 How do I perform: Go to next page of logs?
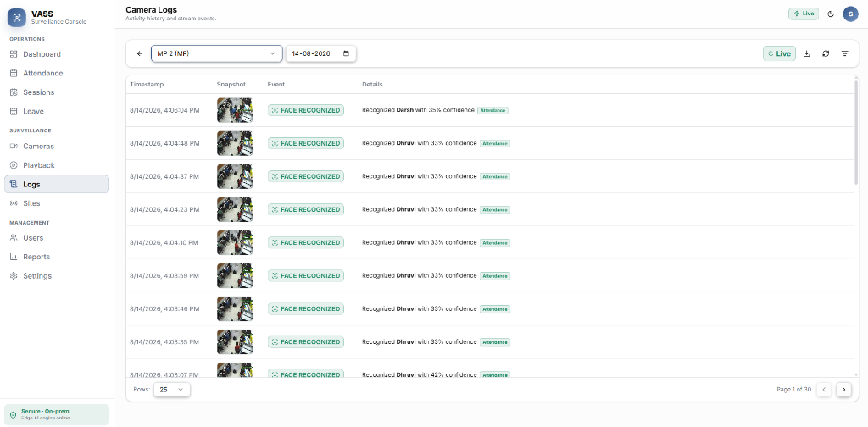(x=843, y=390)
